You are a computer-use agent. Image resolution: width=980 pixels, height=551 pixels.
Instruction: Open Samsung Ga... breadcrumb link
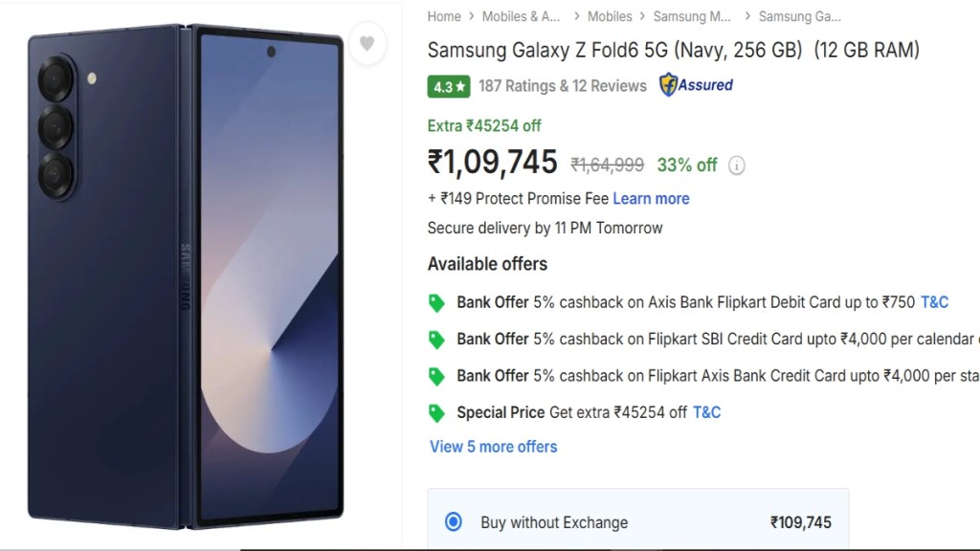tap(799, 16)
